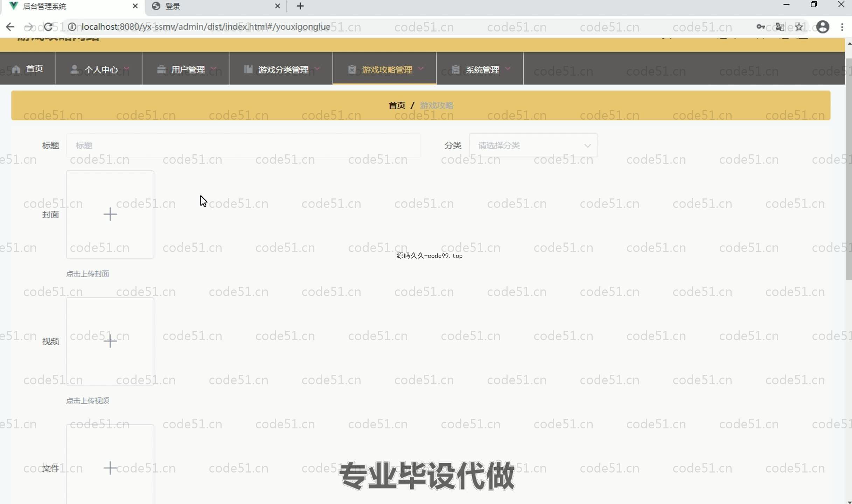
Task: Click the 分类 dropdown chevron arrow
Action: 587,146
